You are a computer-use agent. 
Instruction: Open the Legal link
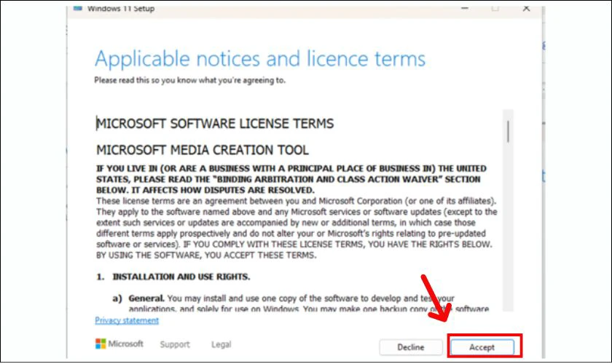[x=221, y=344]
